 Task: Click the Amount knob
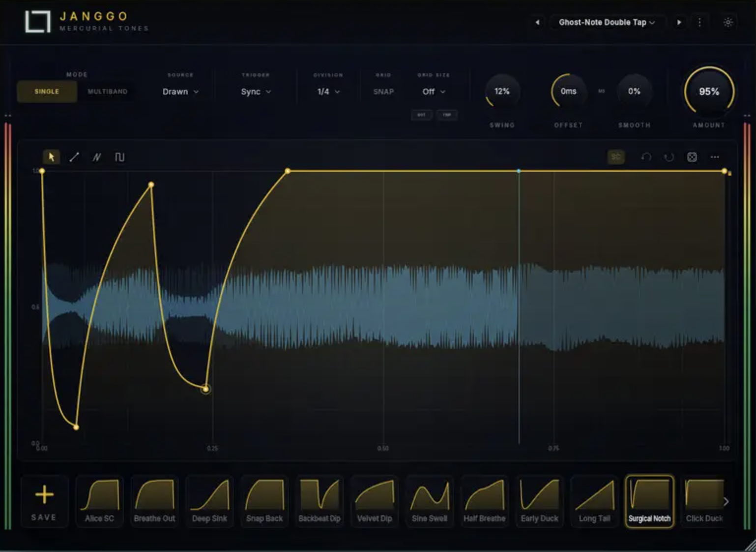(709, 92)
